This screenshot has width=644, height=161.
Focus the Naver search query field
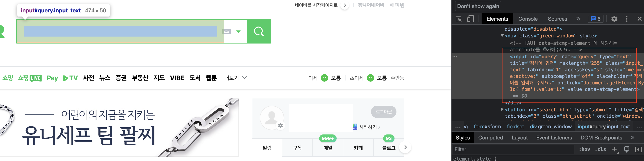[x=120, y=31]
